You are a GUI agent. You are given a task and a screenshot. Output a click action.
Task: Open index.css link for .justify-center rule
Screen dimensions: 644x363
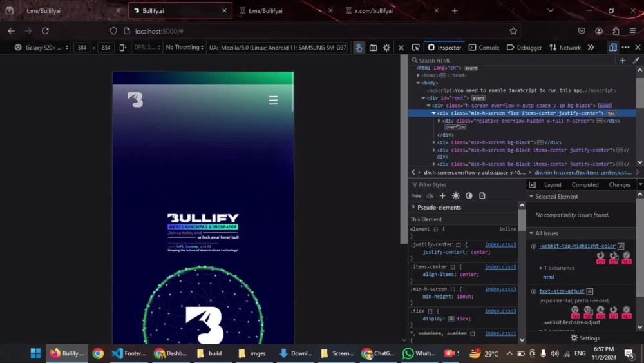pos(500,244)
